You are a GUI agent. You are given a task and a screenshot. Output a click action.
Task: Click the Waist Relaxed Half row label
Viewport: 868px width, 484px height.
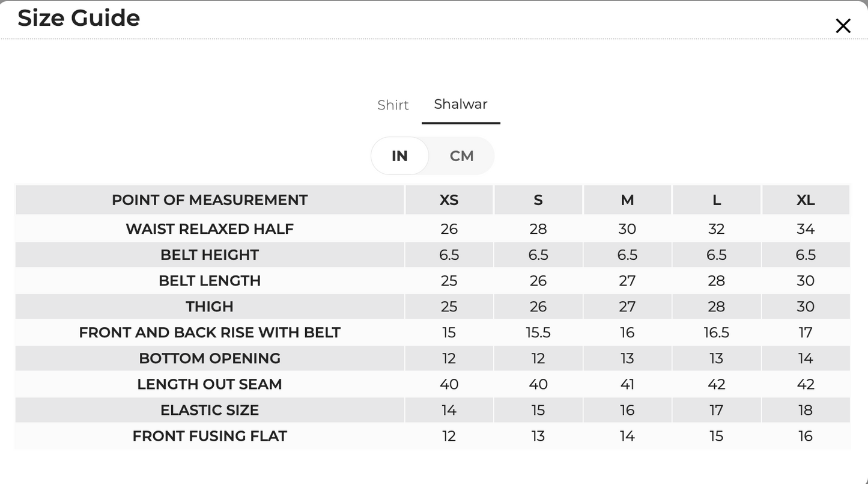[x=210, y=229]
